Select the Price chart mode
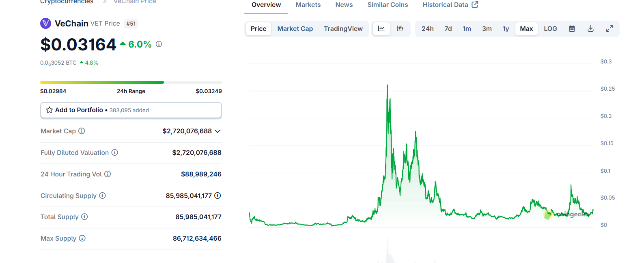 click(258, 28)
